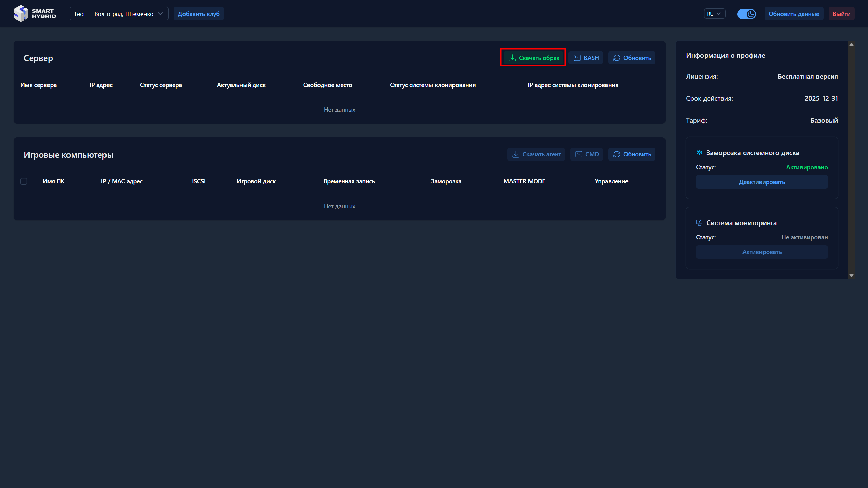Click the Добавить клуб button
Image resolution: width=868 pixels, height=488 pixels.
pos(198,14)
